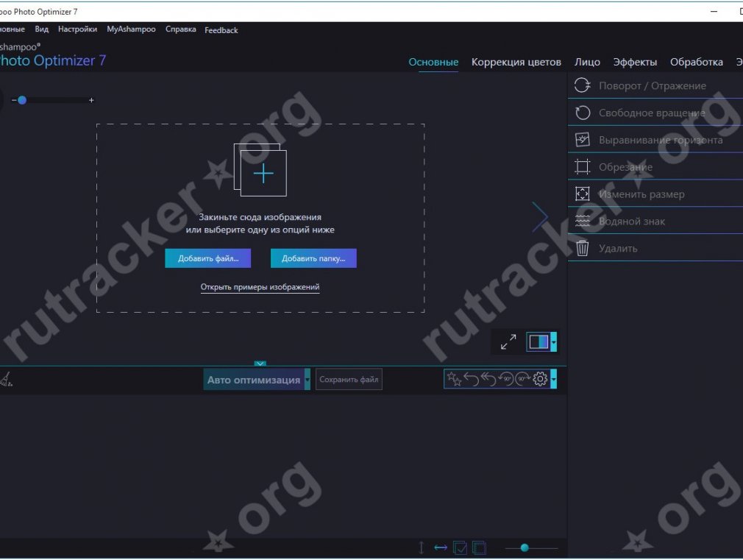
Task: Open the Feedback menu
Action: (221, 30)
